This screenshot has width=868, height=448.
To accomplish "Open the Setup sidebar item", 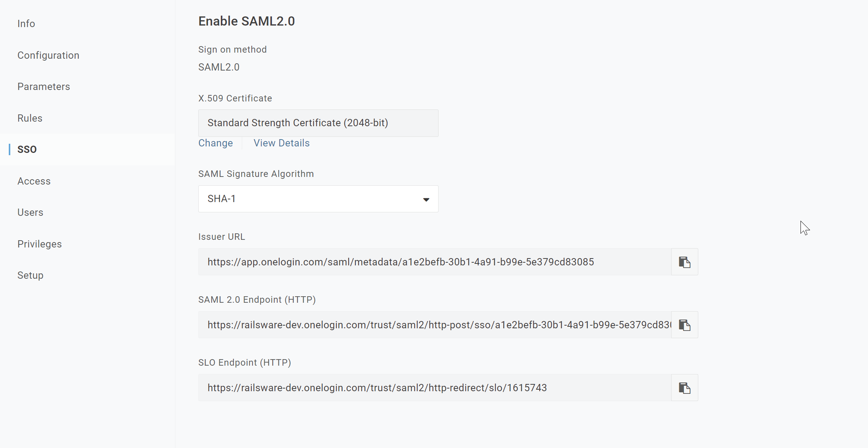I will (31, 275).
